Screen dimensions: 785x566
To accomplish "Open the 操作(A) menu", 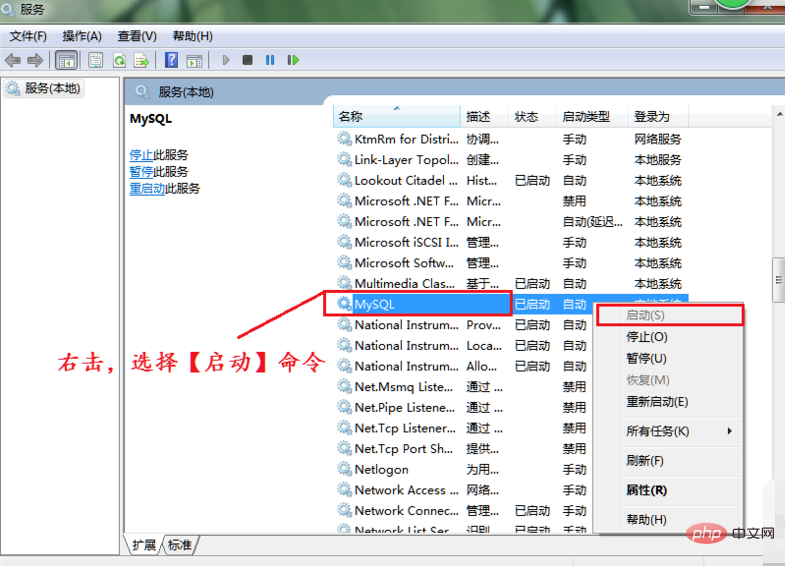I will pos(82,37).
